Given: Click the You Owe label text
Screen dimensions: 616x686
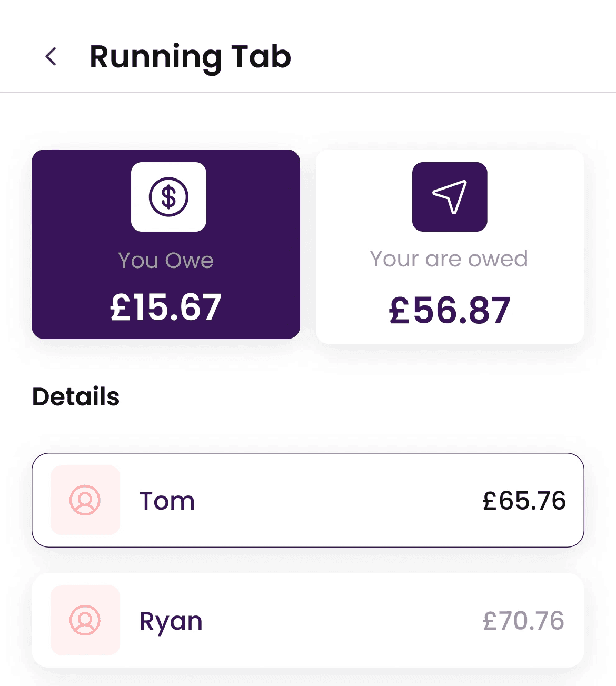Looking at the screenshot, I should [166, 260].
